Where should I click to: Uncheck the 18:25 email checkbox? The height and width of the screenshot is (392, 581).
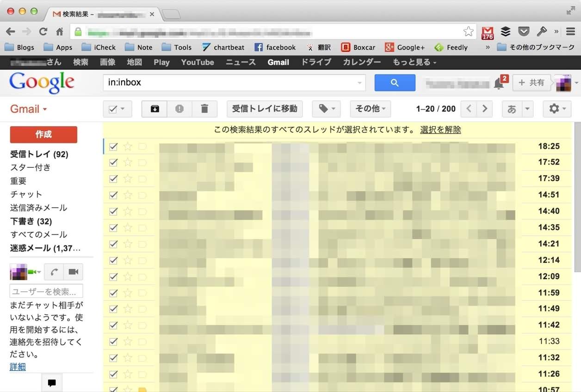[x=113, y=147]
